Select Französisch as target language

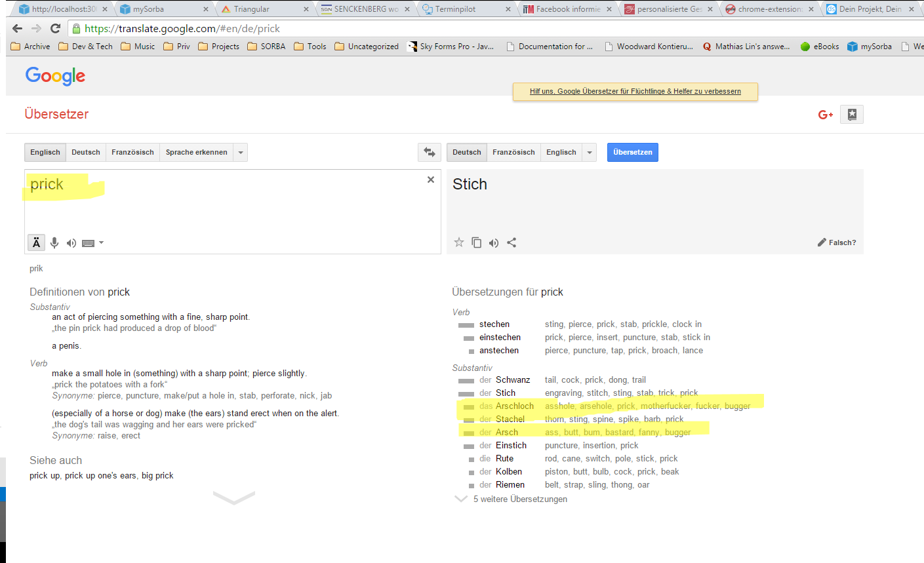pos(513,152)
